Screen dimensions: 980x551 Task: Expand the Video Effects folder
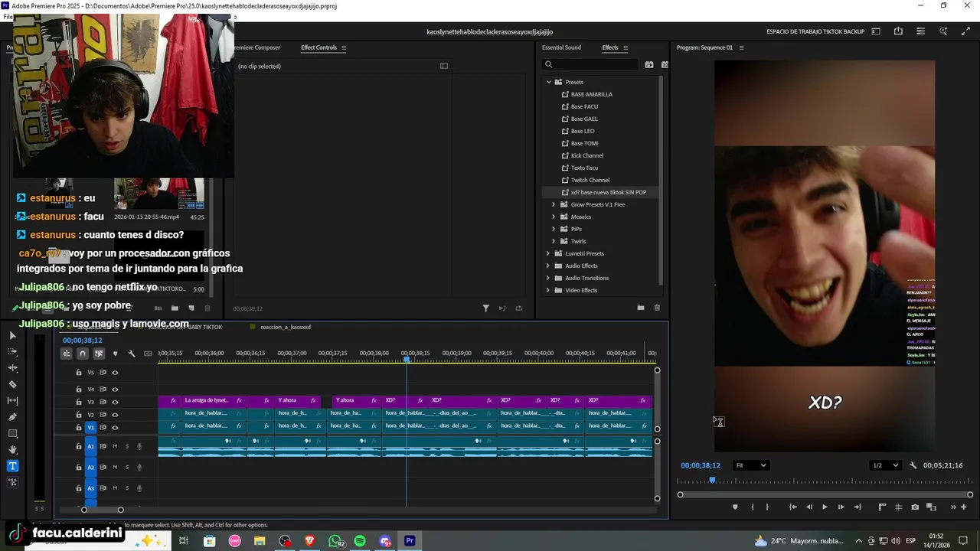[548, 290]
